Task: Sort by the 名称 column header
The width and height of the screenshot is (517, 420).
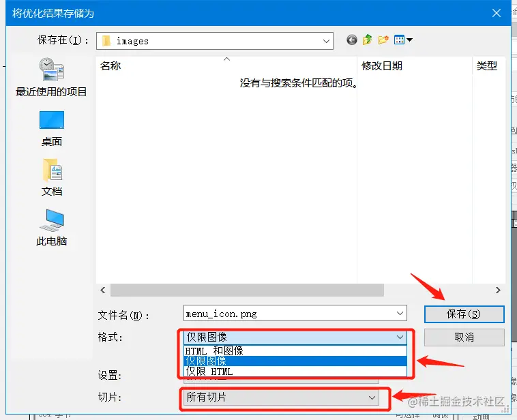Action: tap(226, 65)
